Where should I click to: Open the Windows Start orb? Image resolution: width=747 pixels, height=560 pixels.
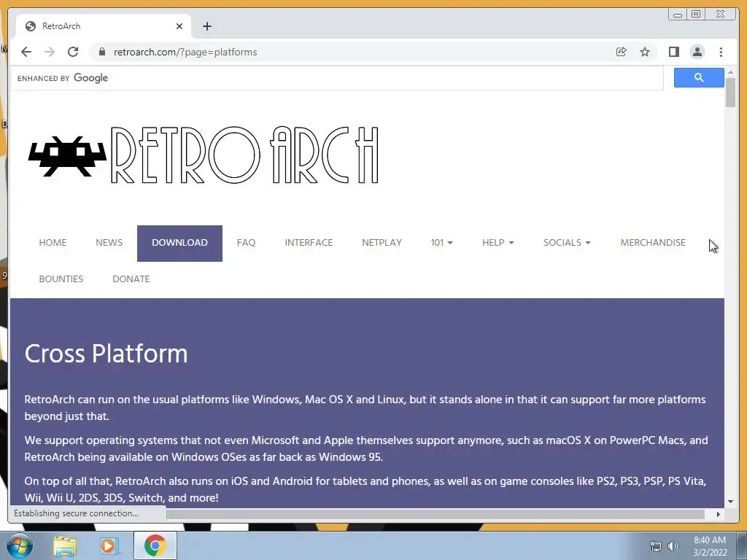[20, 545]
